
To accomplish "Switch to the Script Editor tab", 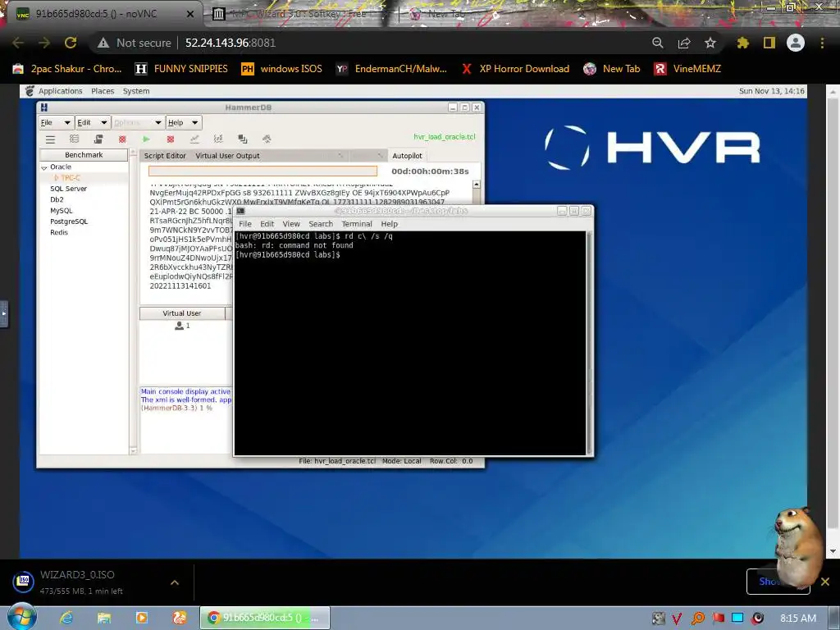I will click(164, 156).
